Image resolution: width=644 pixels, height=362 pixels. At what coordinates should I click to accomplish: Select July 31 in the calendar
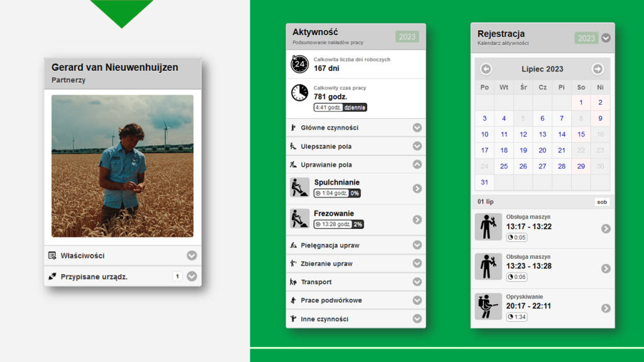484,182
